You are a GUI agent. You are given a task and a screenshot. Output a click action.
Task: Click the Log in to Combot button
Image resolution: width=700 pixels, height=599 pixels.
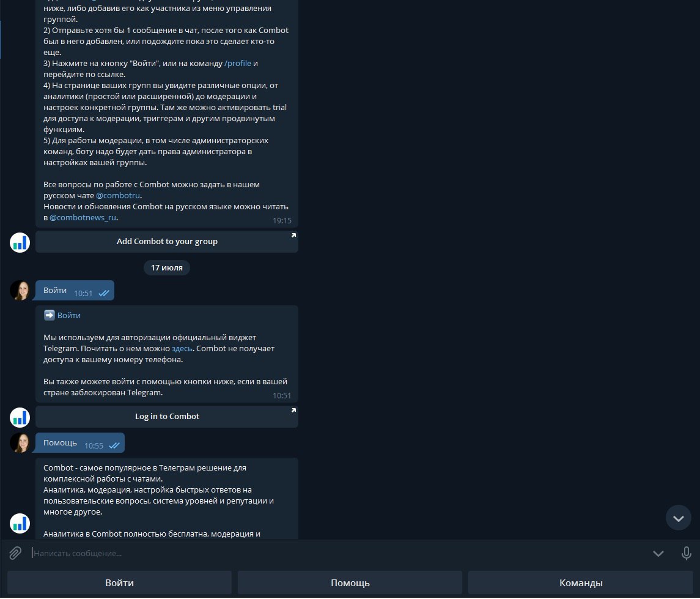(x=167, y=417)
